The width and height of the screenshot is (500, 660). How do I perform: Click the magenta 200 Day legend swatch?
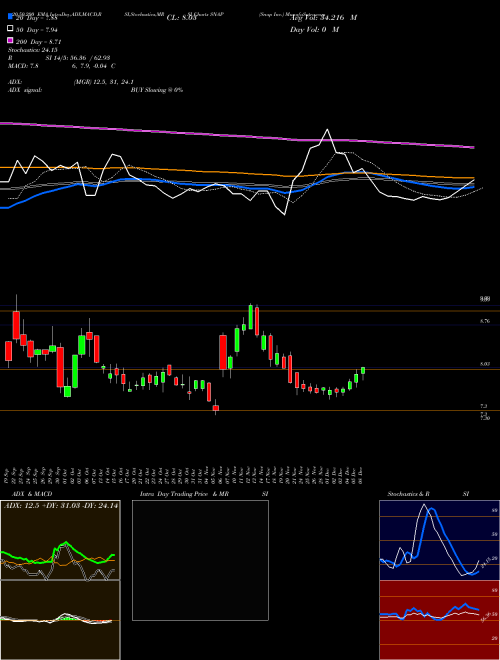pyautogui.click(x=10, y=41)
